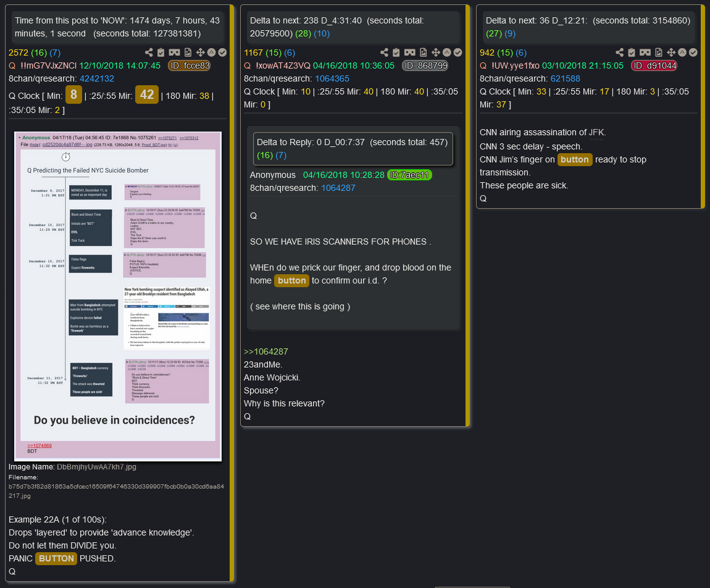Click the ID: d91044 badge
This screenshot has width=710, height=588.
pyautogui.click(x=654, y=65)
